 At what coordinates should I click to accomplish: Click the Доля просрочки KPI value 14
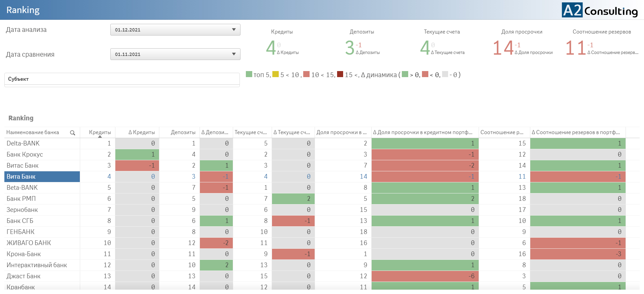pyautogui.click(x=503, y=48)
